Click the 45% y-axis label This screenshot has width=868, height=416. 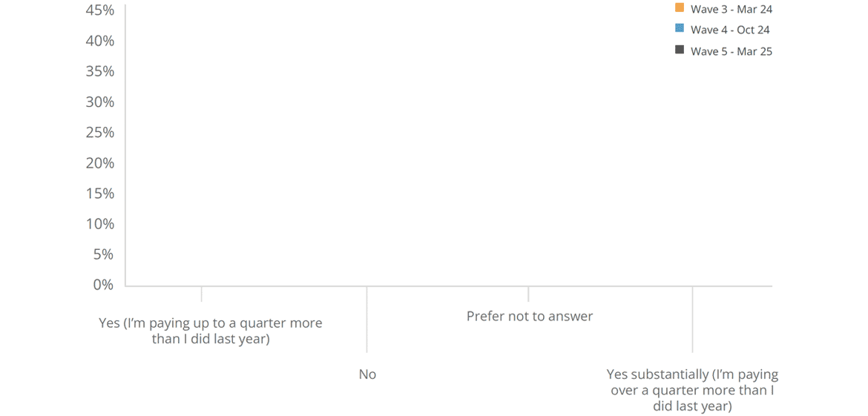(x=100, y=10)
